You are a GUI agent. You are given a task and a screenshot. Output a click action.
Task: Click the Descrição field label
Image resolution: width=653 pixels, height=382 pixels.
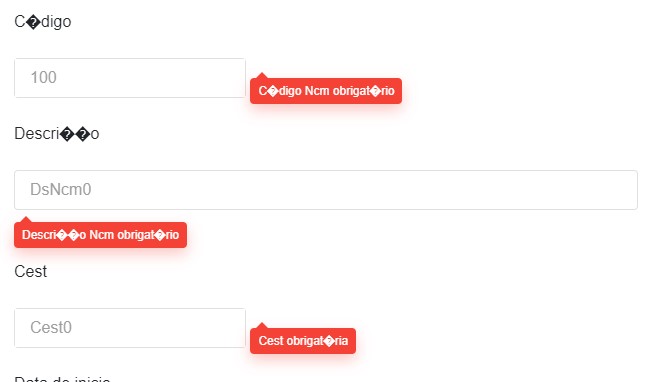coord(57,134)
